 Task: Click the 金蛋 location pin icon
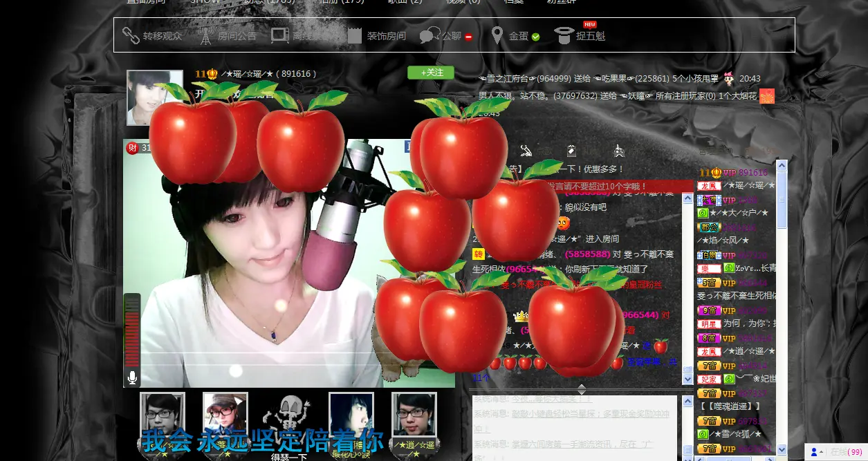[x=497, y=35]
